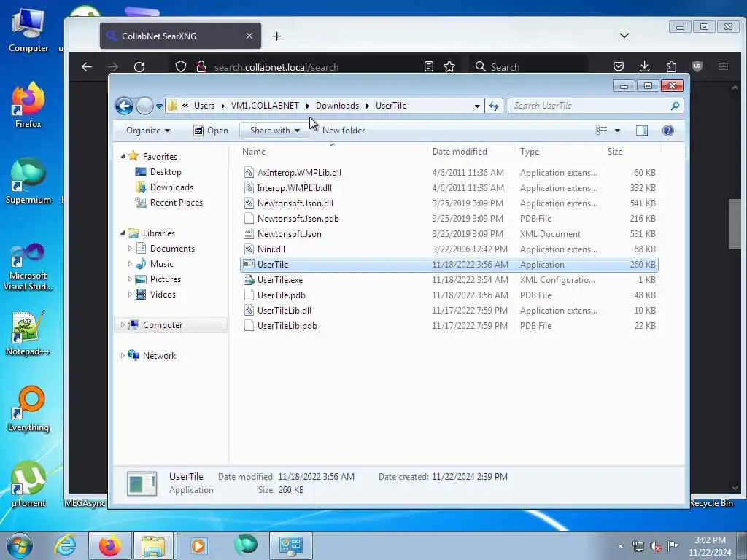
Task: Close CollabNet SearXNG tab
Action: click(x=249, y=36)
